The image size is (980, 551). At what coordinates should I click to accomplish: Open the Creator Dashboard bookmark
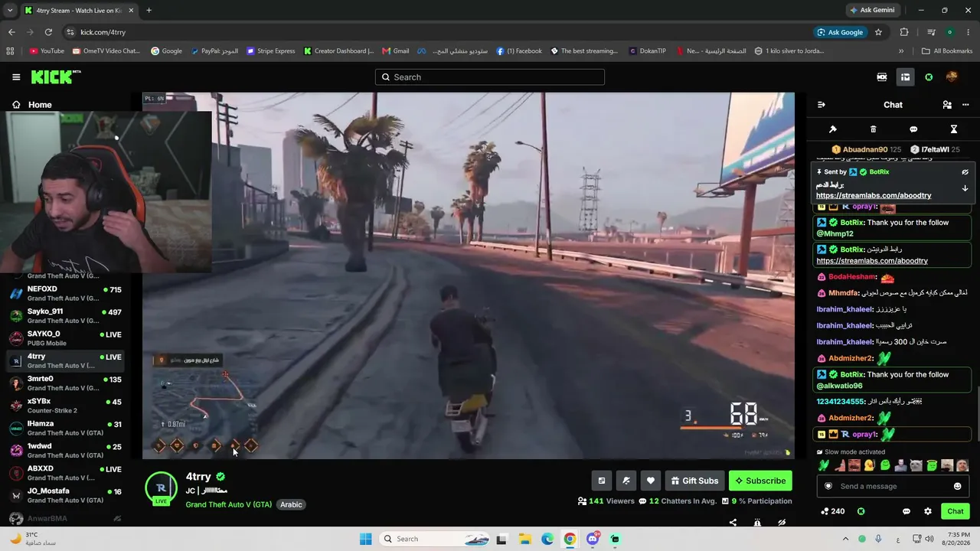click(x=338, y=51)
